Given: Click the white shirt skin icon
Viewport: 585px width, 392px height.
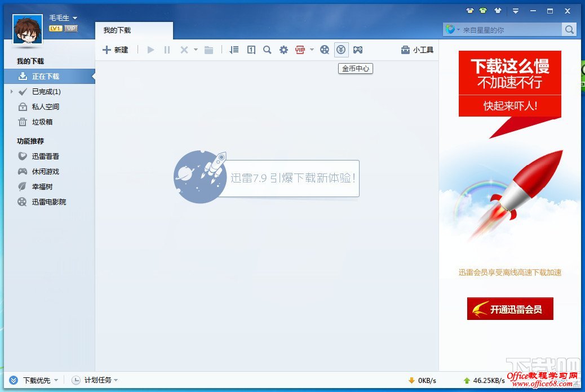Looking at the screenshot, I should [x=498, y=11].
